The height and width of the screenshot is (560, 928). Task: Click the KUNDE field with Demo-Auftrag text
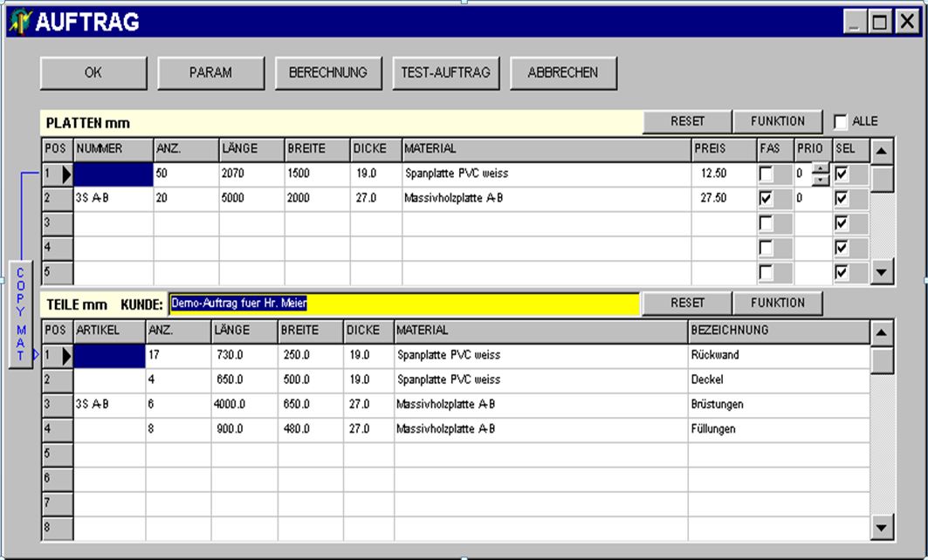[x=403, y=304]
